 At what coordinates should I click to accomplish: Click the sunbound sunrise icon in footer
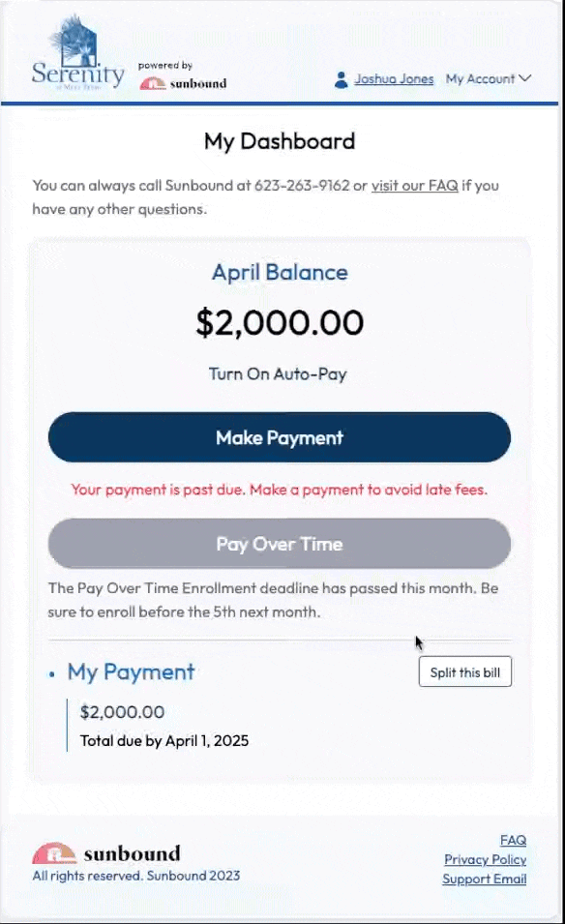click(x=54, y=852)
